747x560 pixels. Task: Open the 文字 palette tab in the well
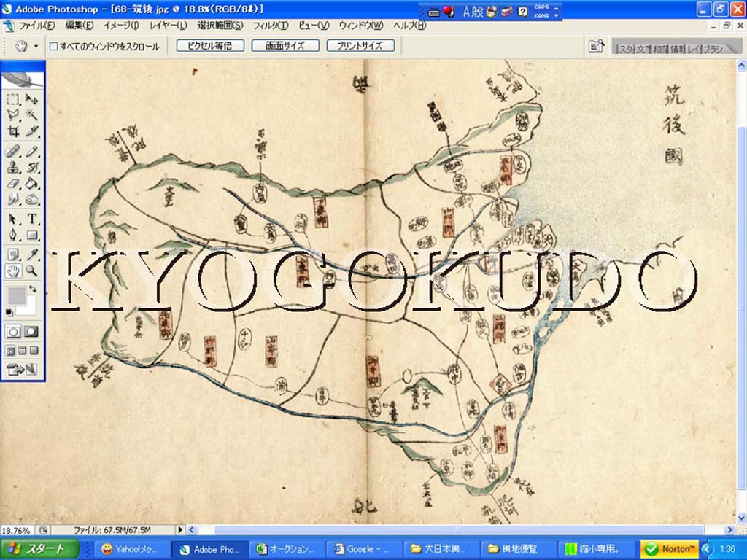[643, 49]
